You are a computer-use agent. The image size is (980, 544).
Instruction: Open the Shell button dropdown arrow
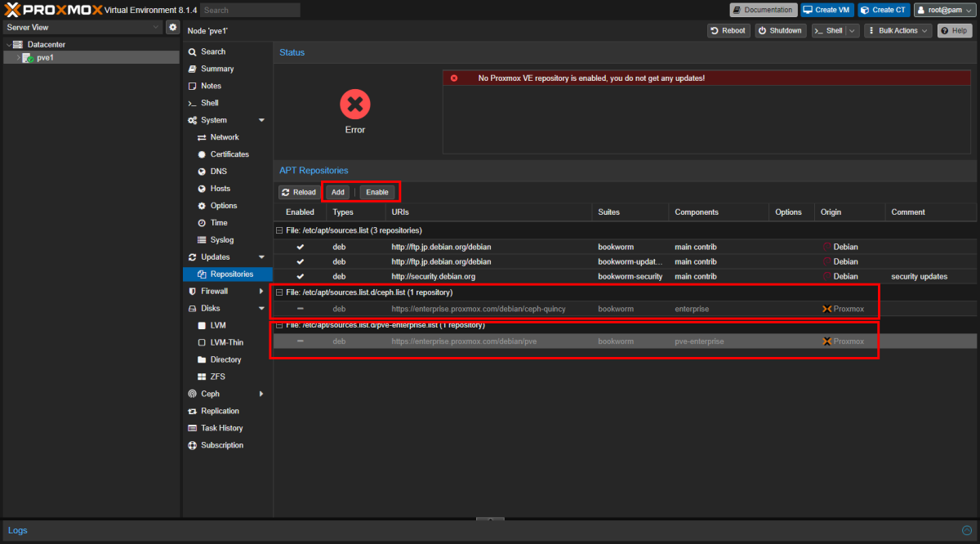point(853,30)
